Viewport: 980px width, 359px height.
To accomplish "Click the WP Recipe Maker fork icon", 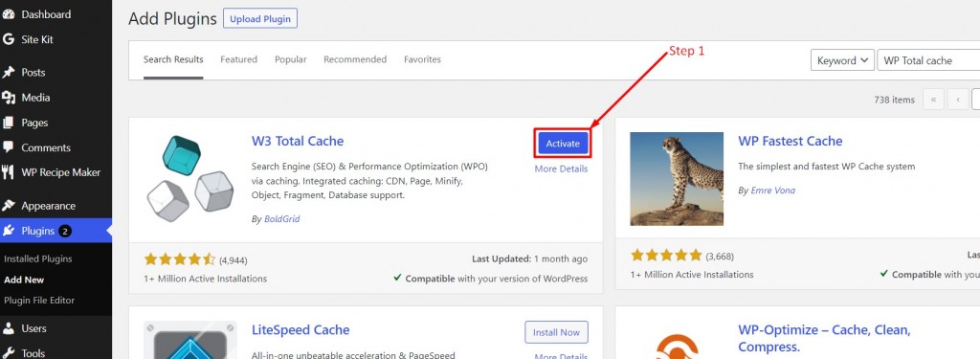I will pyautogui.click(x=8, y=172).
